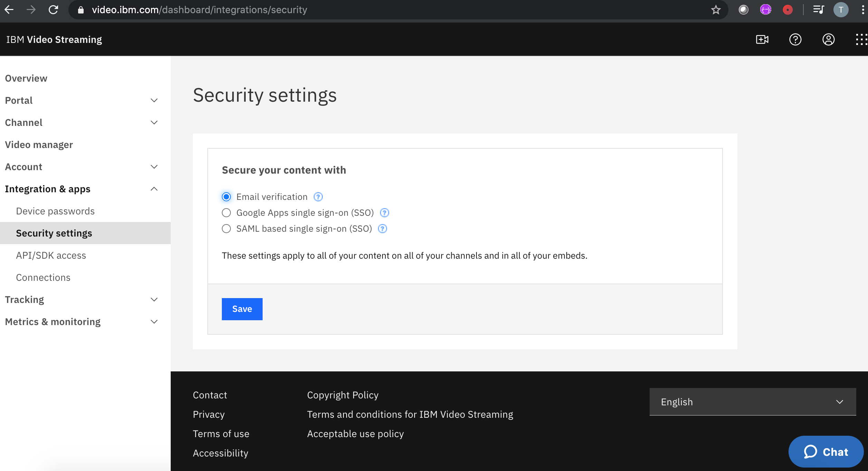Open Copyright Policy link
The height and width of the screenshot is (471, 868).
[x=343, y=395]
